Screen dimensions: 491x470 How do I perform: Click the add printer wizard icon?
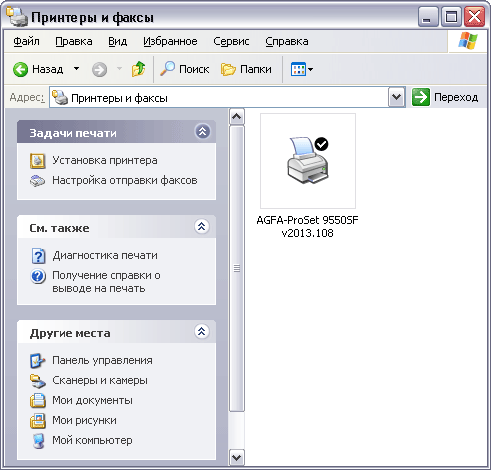point(38,161)
